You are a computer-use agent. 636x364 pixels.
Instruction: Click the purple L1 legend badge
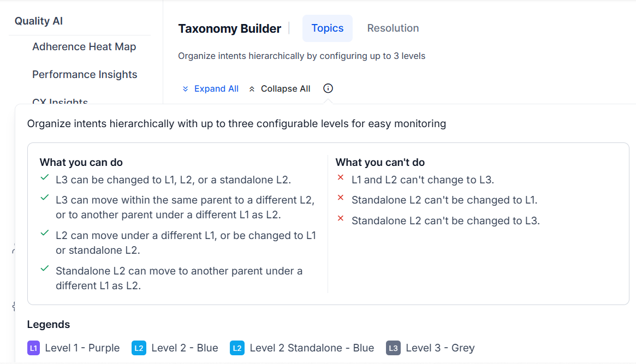[x=34, y=348]
